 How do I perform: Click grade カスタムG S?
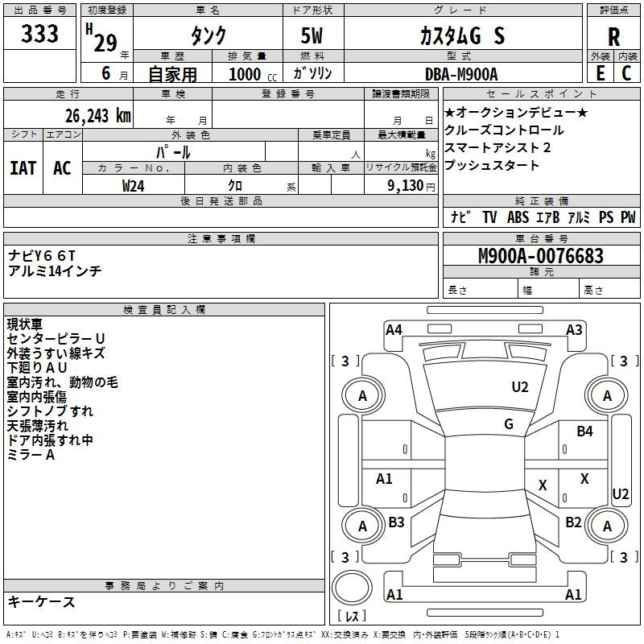coord(462,35)
